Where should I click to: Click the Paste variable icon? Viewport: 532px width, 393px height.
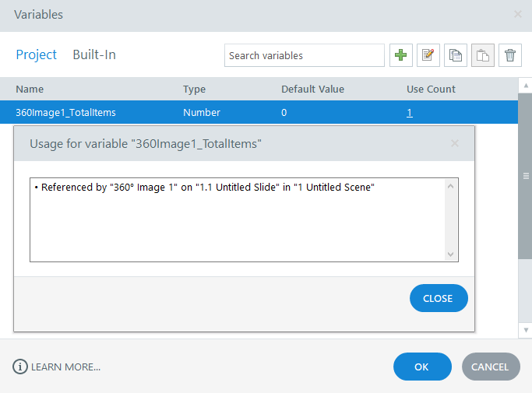point(483,55)
